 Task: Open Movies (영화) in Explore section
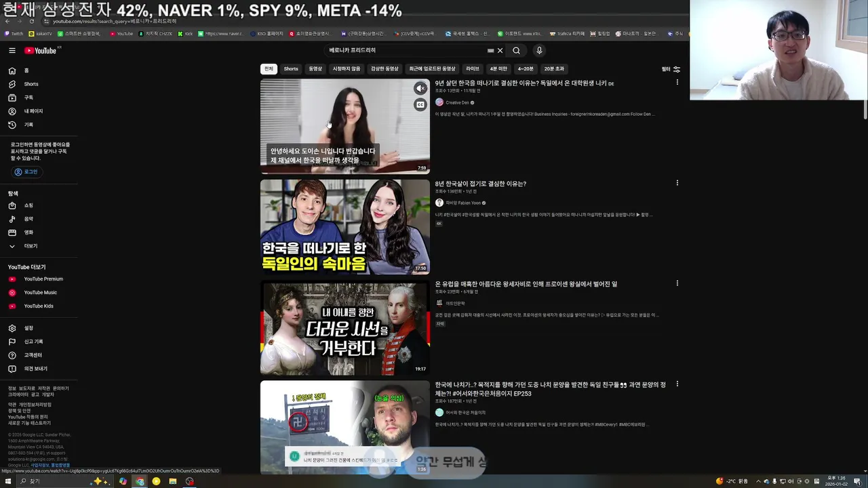pos(39,232)
